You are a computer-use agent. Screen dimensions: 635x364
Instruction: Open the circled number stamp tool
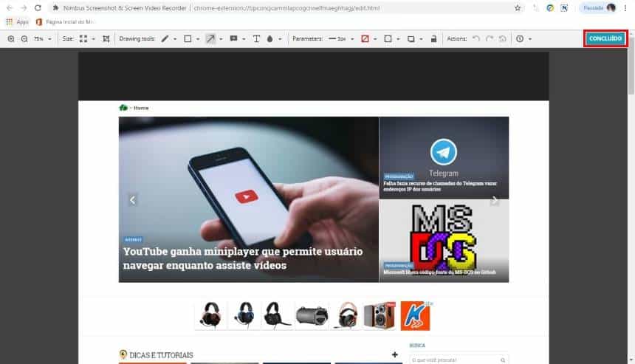click(x=520, y=39)
